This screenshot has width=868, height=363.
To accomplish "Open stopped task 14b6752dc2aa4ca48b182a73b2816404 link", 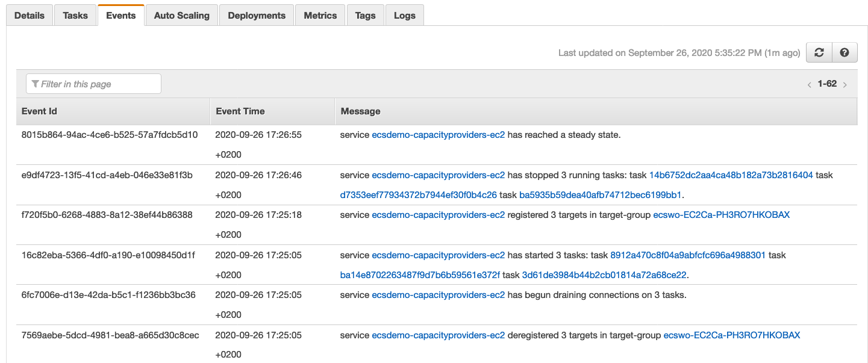I will tap(731, 175).
